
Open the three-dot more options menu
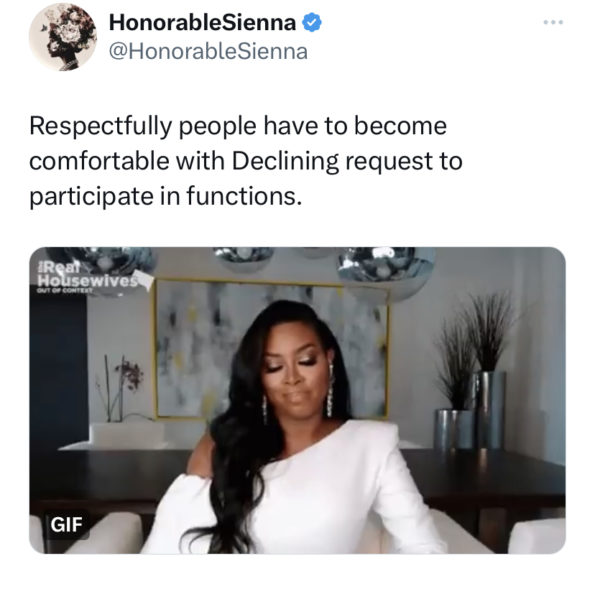[x=553, y=22]
